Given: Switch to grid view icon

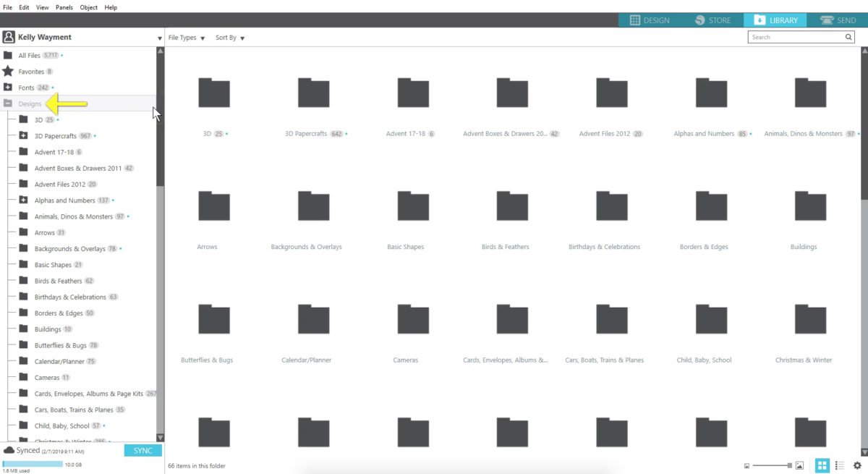Looking at the screenshot, I should click(x=822, y=465).
